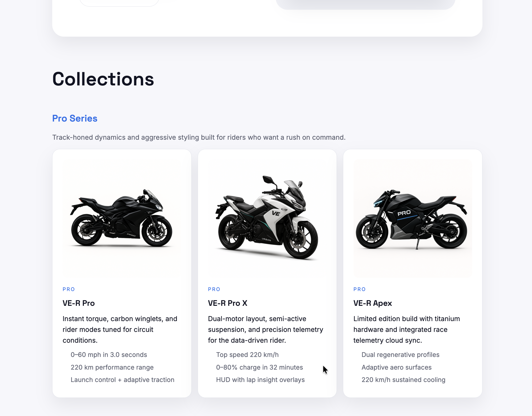Click the Pro Series tagline about track-honed dynamics
Image resolution: width=532 pixels, height=416 pixels.
[199, 137]
